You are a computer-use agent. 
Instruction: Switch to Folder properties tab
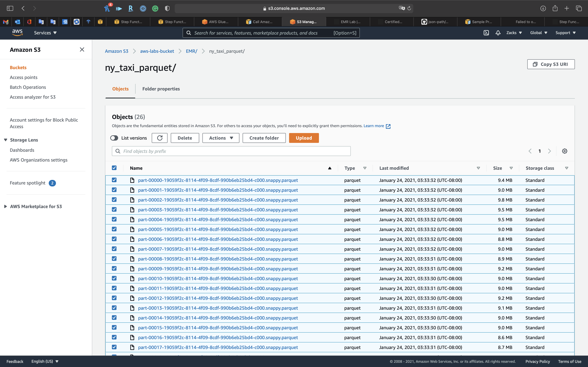pos(161,89)
